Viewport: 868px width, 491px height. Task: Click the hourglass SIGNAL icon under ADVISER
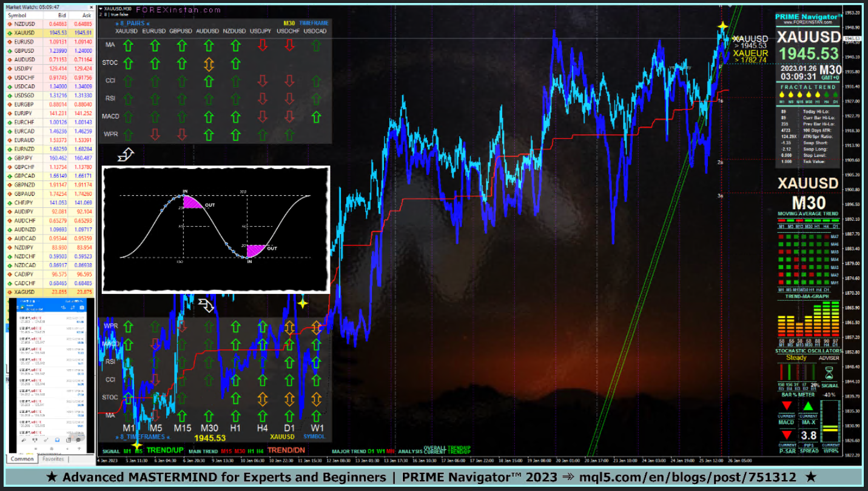[x=829, y=372]
